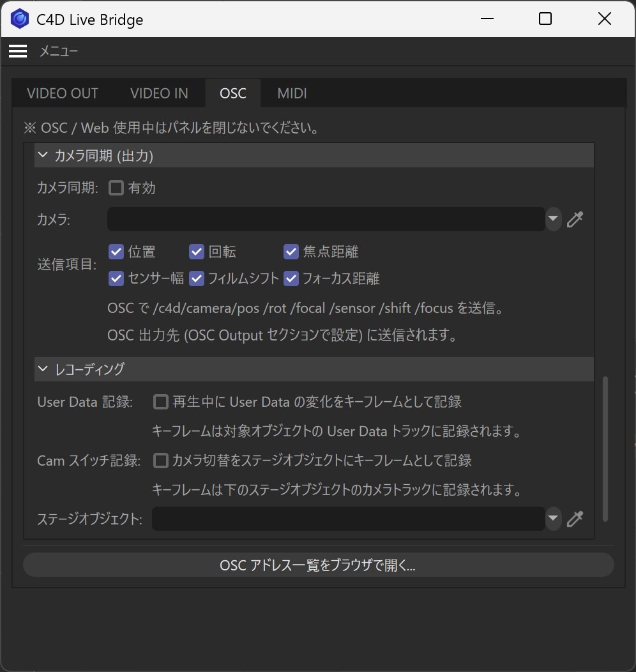Click the OSC 出力先 description text
The height and width of the screenshot is (672, 636).
[x=282, y=335]
